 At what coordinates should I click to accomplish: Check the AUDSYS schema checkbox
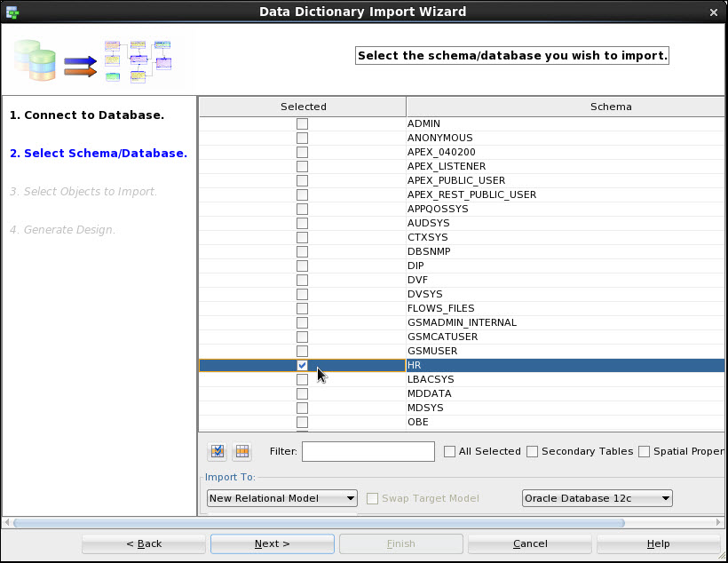[x=302, y=223]
